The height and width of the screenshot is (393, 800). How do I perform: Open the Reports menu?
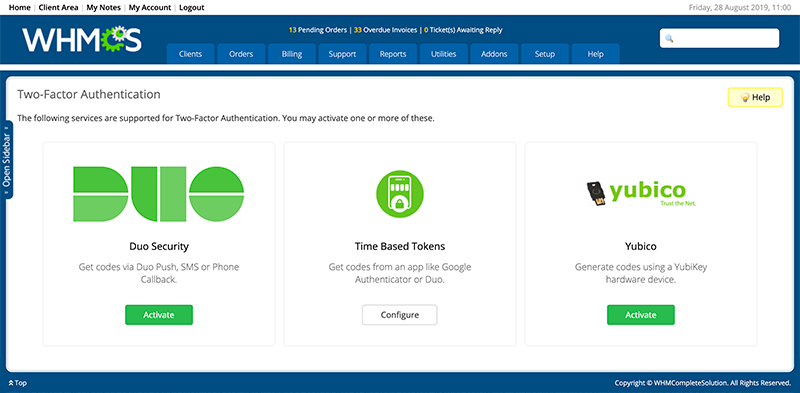point(393,54)
